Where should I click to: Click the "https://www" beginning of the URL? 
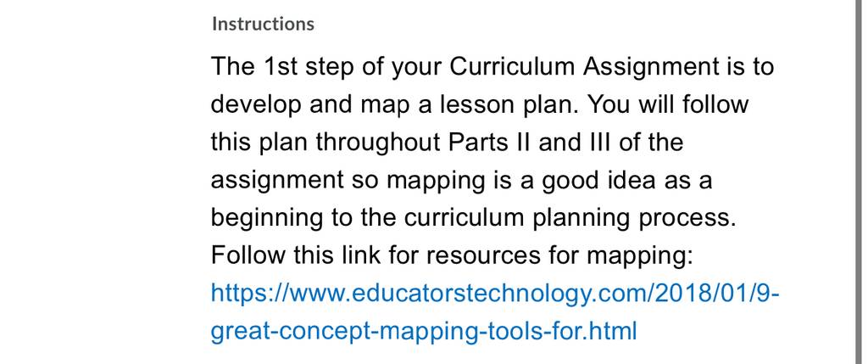coord(281,294)
